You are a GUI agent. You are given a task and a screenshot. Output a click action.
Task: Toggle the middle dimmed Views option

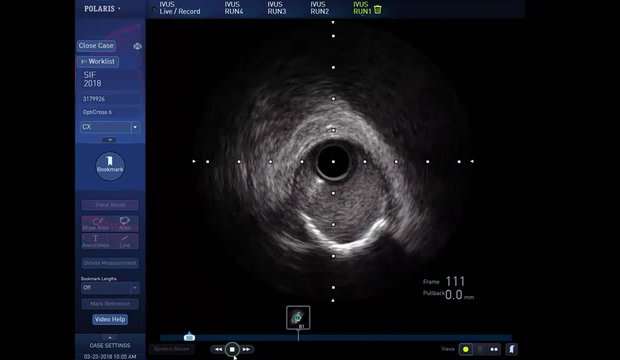pos(480,349)
